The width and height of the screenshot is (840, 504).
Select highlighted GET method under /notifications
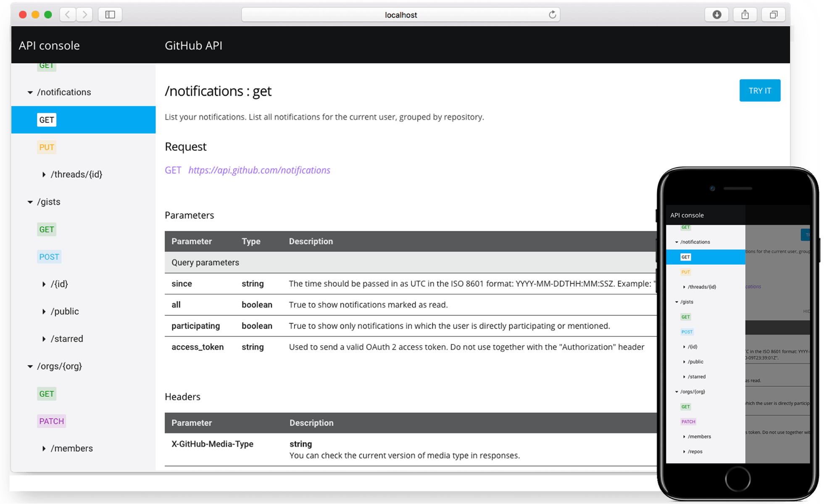(47, 120)
